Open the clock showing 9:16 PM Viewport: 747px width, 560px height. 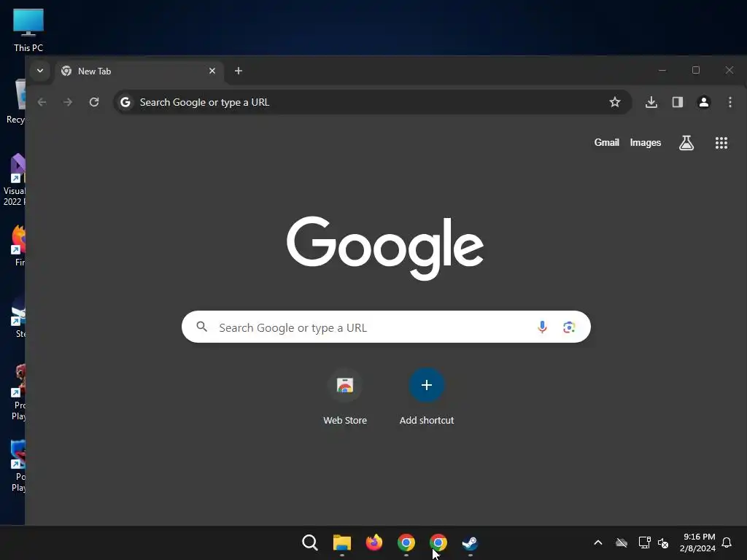point(698,542)
